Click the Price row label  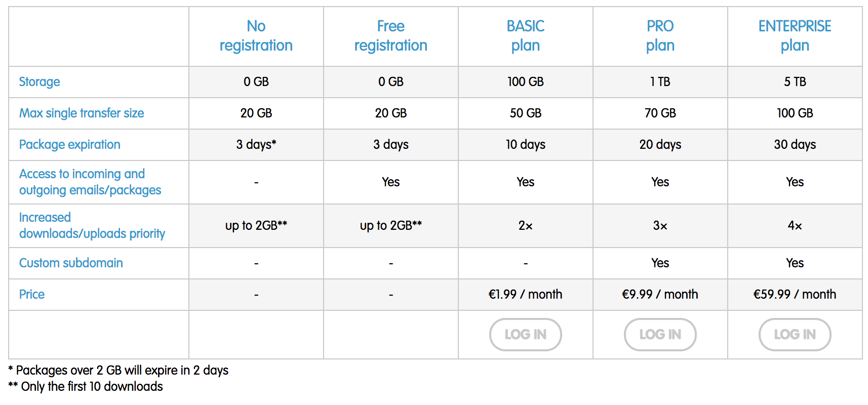coord(32,295)
